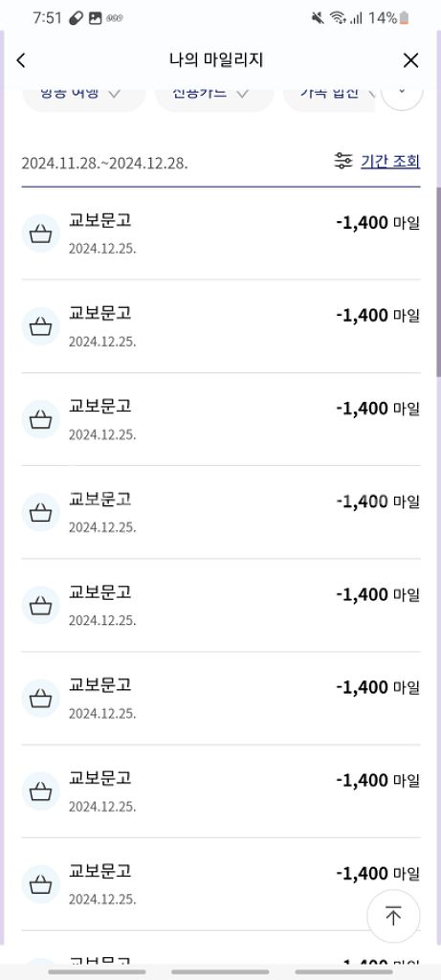Tap the basket icon of the fifth 교보문고 entry
This screenshot has height=980, width=441.
coord(40,605)
